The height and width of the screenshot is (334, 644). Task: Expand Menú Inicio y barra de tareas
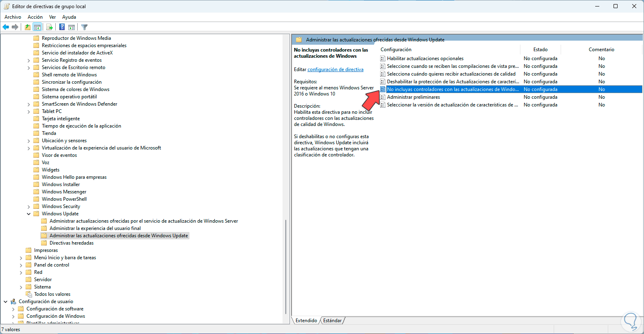pos(21,258)
